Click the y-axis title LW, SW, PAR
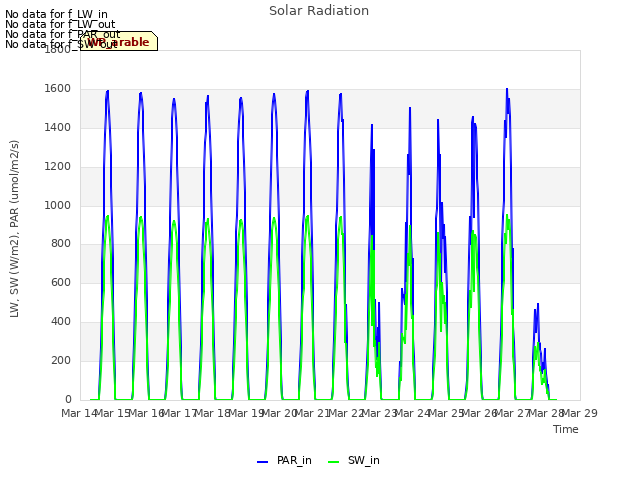Viewport: 640px width, 480px height. tap(14, 229)
